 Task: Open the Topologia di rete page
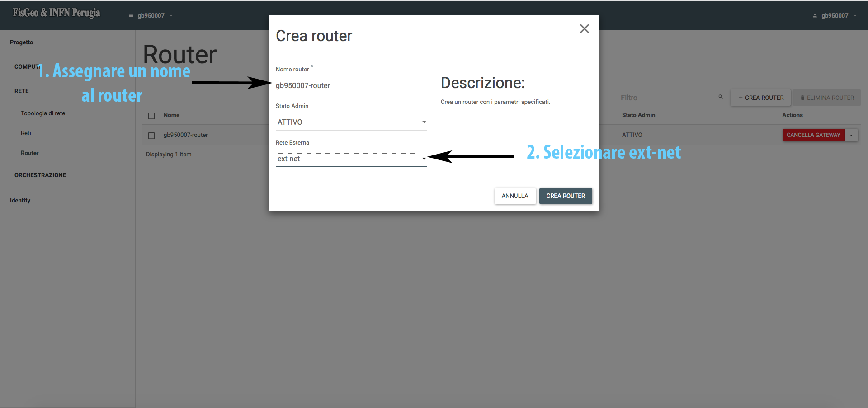coord(43,113)
